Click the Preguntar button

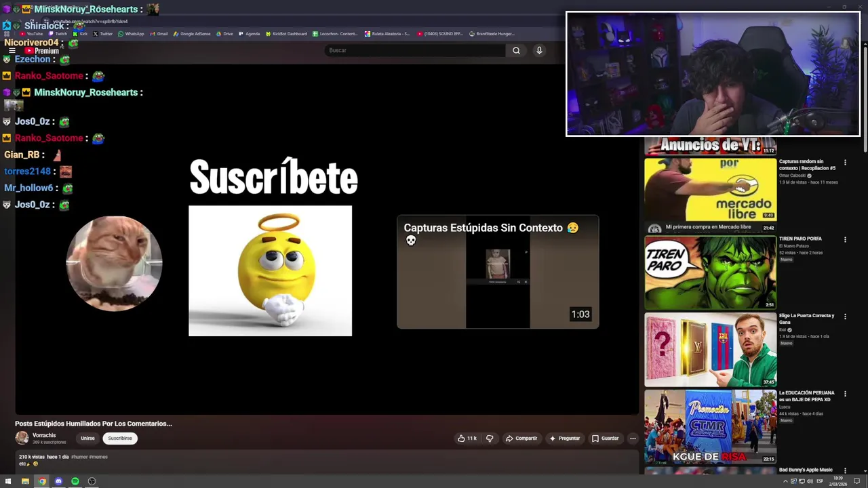(x=565, y=439)
